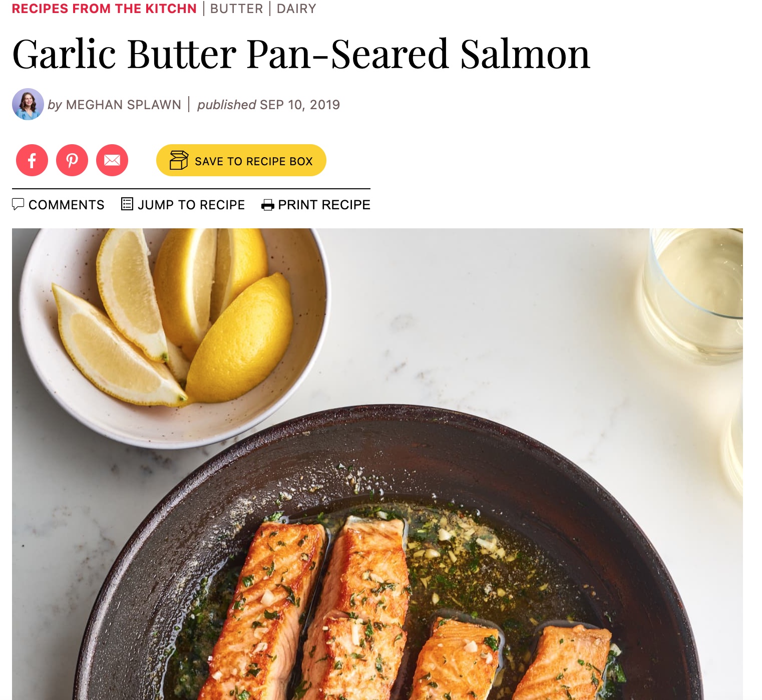View Meghan Splawn's author page
Screen dimensions: 762x700
[123, 105]
